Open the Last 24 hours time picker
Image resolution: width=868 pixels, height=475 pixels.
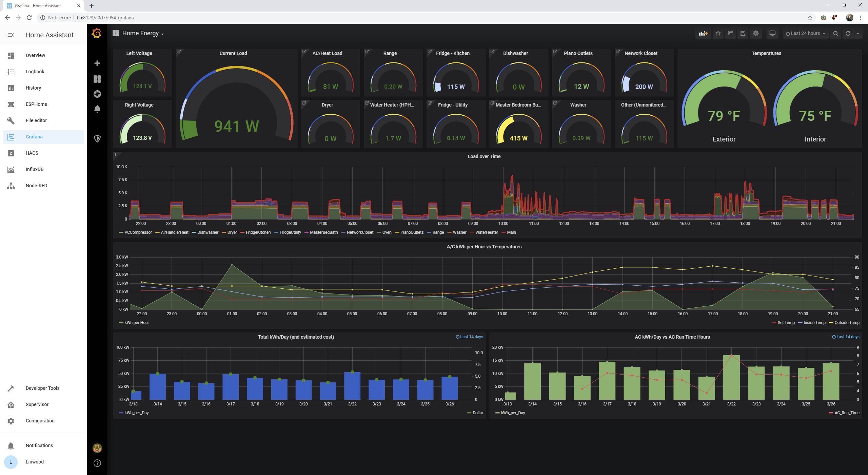coord(805,33)
